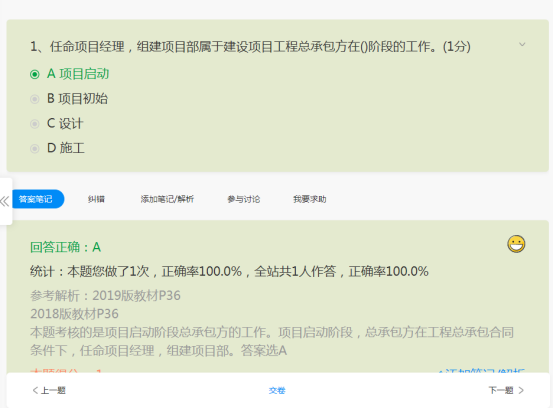Image resolution: width=554 pixels, height=409 pixels.
Task: Submit the exam with 交卷
Action: point(277,391)
